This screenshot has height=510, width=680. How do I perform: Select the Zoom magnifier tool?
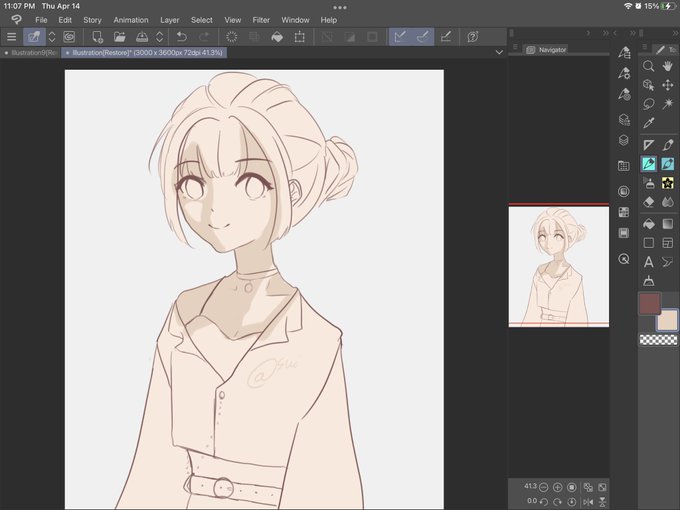coord(648,66)
